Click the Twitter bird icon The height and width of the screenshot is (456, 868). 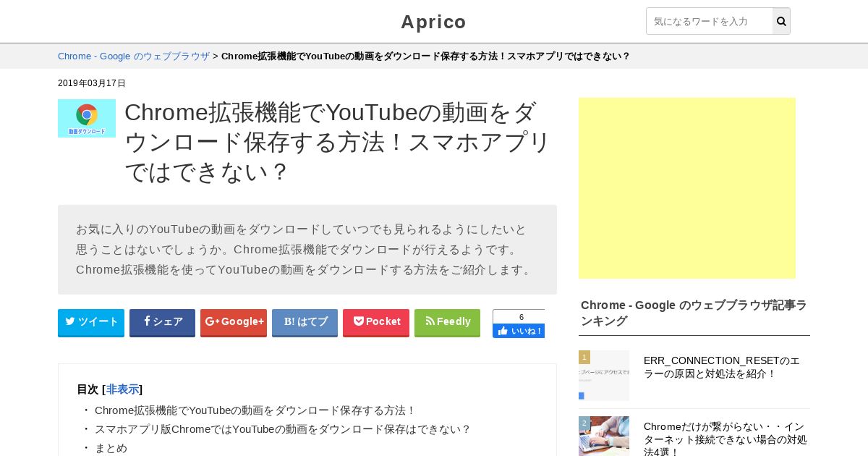70,321
